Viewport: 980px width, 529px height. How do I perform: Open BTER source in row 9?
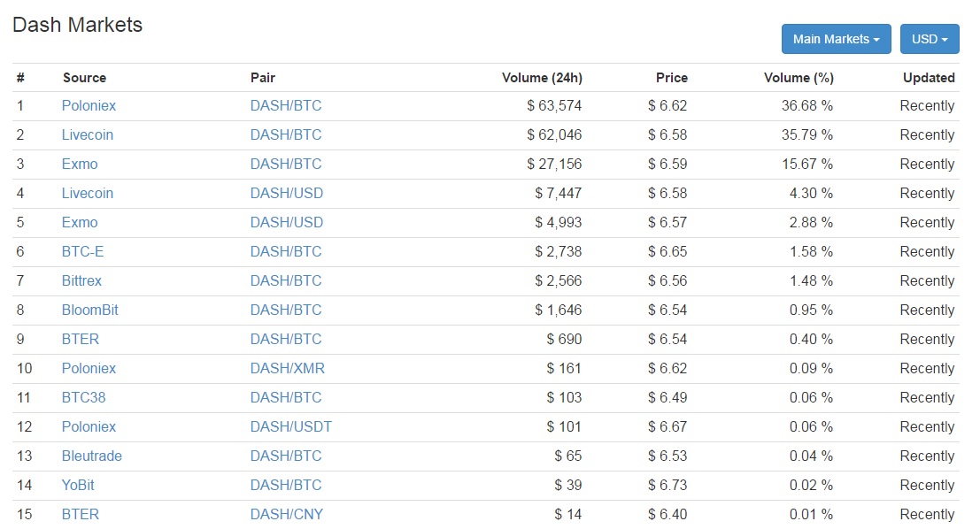pyautogui.click(x=80, y=339)
